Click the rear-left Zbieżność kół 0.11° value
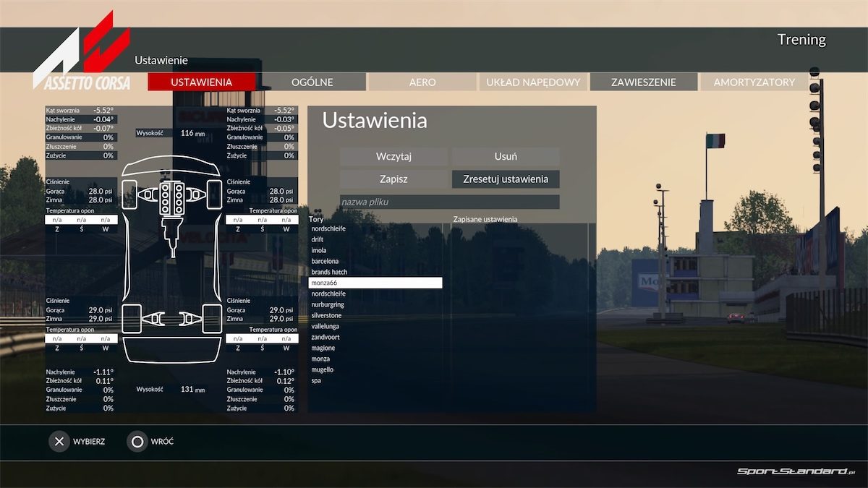This screenshot has height=488, width=868. pyautogui.click(x=104, y=380)
